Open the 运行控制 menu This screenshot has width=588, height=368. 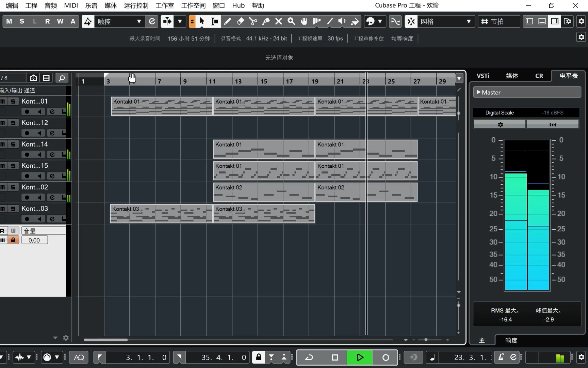pyautogui.click(x=136, y=5)
